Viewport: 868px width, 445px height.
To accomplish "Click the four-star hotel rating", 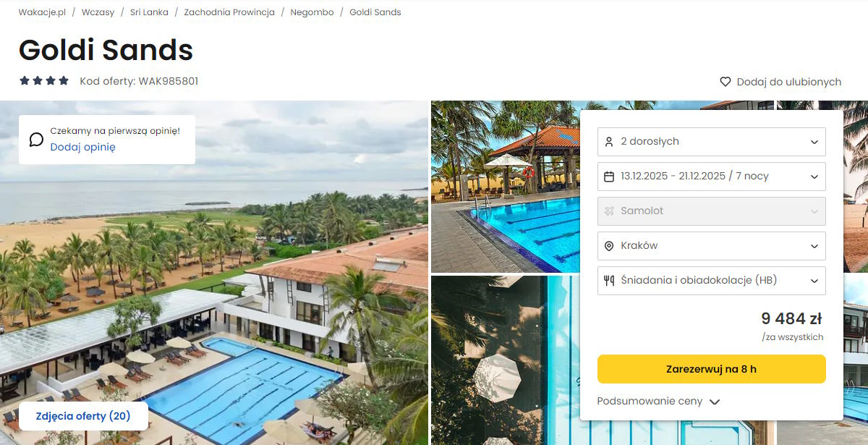I will [x=44, y=81].
